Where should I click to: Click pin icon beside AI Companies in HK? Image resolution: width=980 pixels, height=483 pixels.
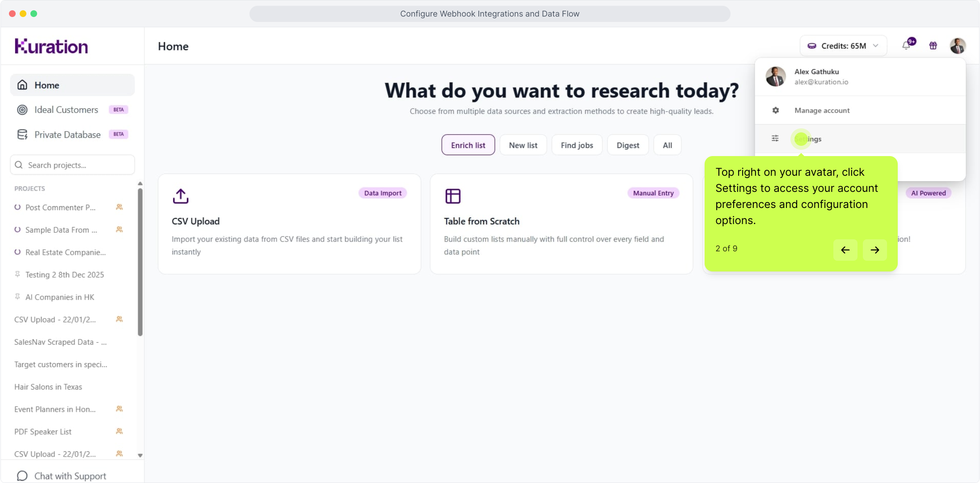pyautogui.click(x=17, y=297)
